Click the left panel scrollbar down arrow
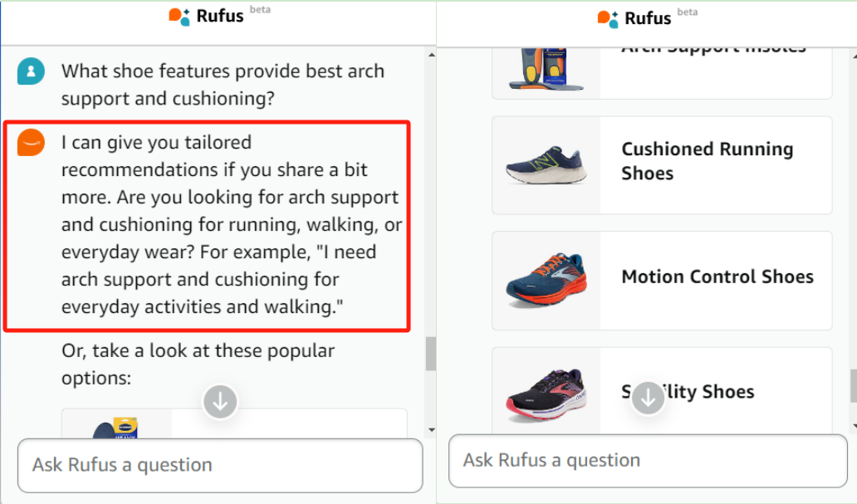 pos(431,429)
